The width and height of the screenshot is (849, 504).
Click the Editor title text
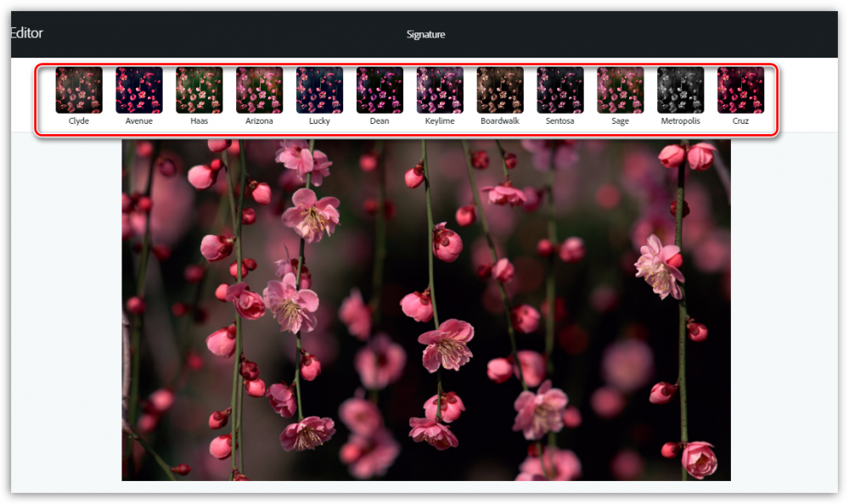click(x=25, y=33)
